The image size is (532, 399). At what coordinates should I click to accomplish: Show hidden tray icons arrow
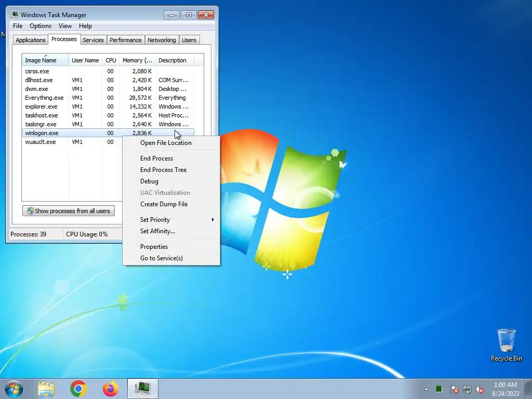click(x=426, y=389)
